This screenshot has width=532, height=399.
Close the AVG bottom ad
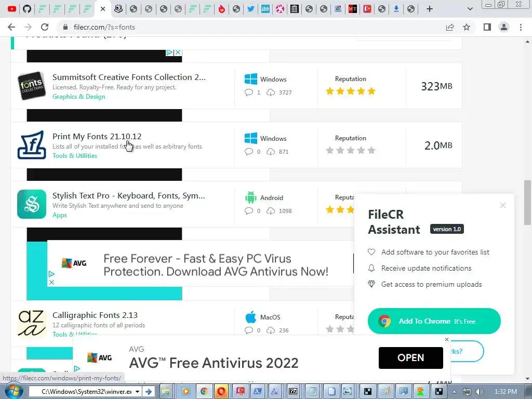pyautogui.click(x=446, y=339)
